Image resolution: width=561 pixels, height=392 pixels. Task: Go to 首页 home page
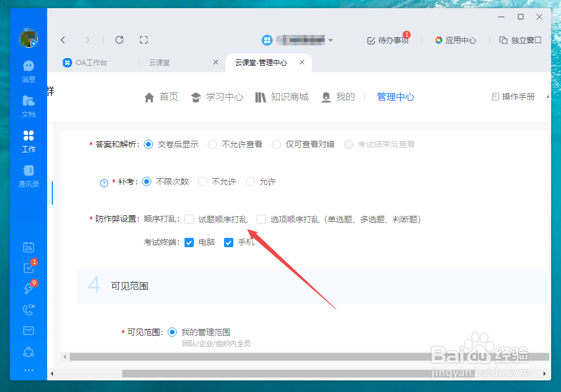(161, 97)
